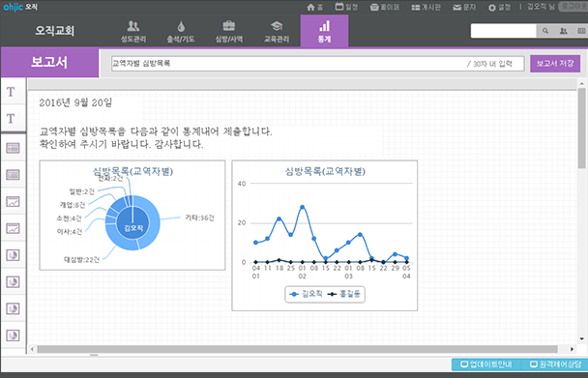Select the lower line chart tool icon

click(13, 228)
